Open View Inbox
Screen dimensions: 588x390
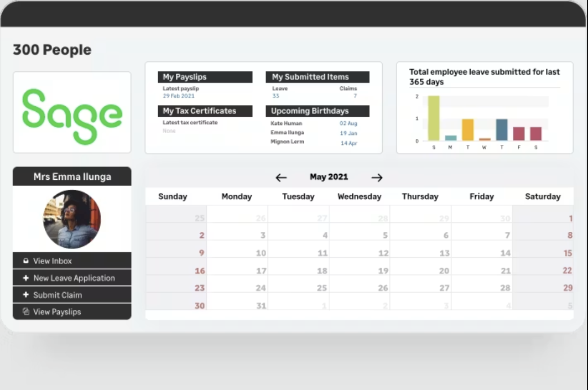pyautogui.click(x=72, y=261)
